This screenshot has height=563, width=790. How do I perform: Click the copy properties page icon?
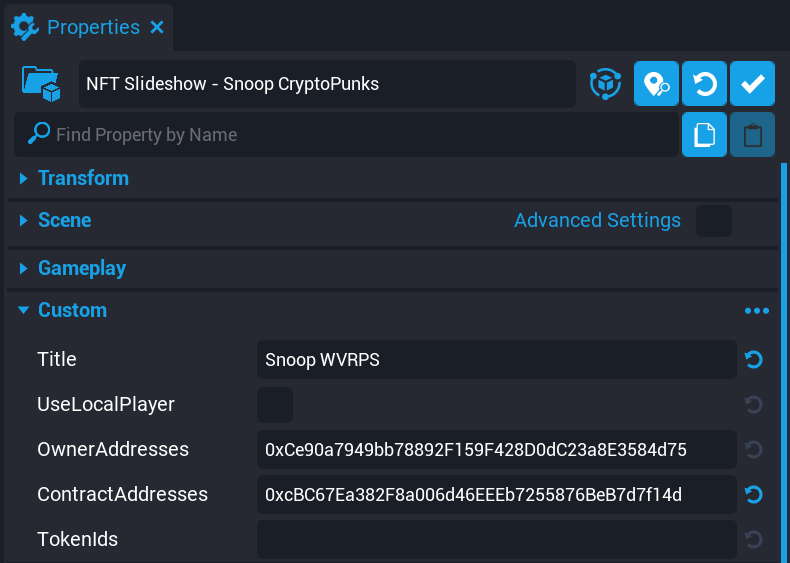tap(704, 135)
